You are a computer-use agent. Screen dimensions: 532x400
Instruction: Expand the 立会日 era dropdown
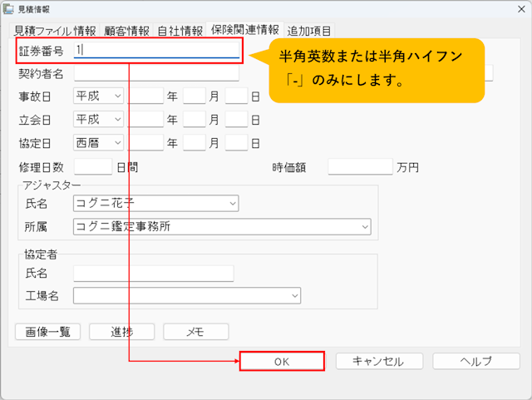99,120
